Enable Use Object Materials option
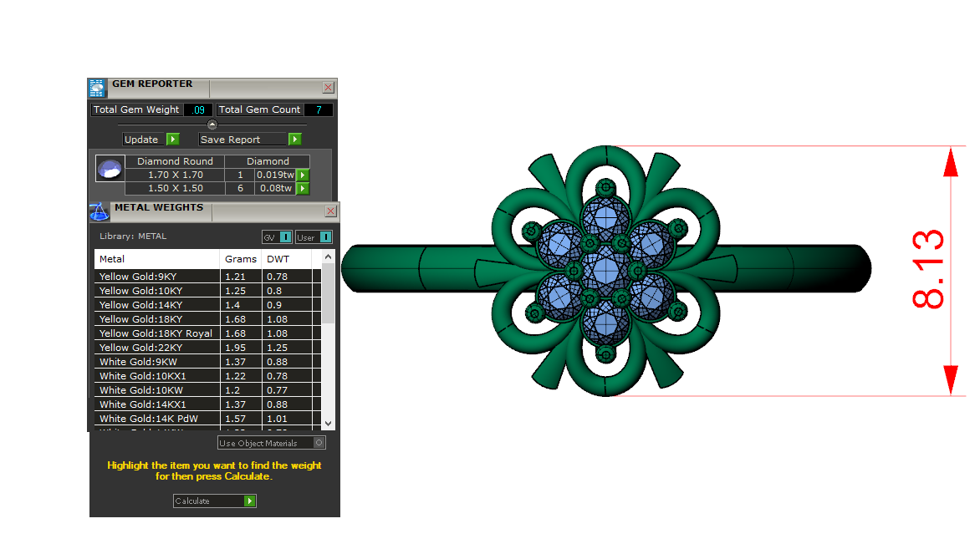This screenshot has width=980, height=544. point(319,443)
